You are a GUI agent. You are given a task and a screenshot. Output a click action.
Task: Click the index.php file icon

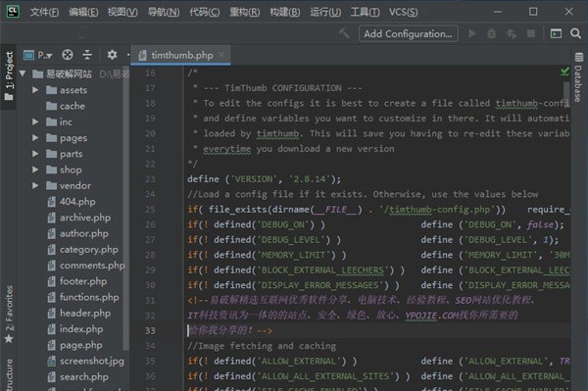(x=51, y=329)
